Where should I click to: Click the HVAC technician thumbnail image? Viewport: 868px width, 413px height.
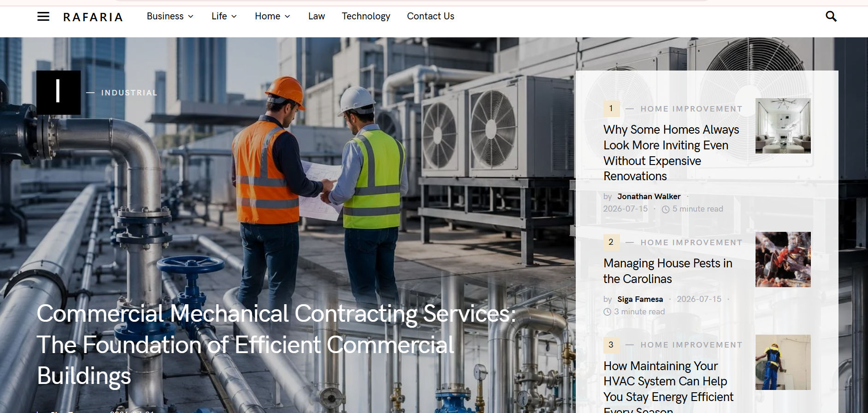pyautogui.click(x=783, y=362)
